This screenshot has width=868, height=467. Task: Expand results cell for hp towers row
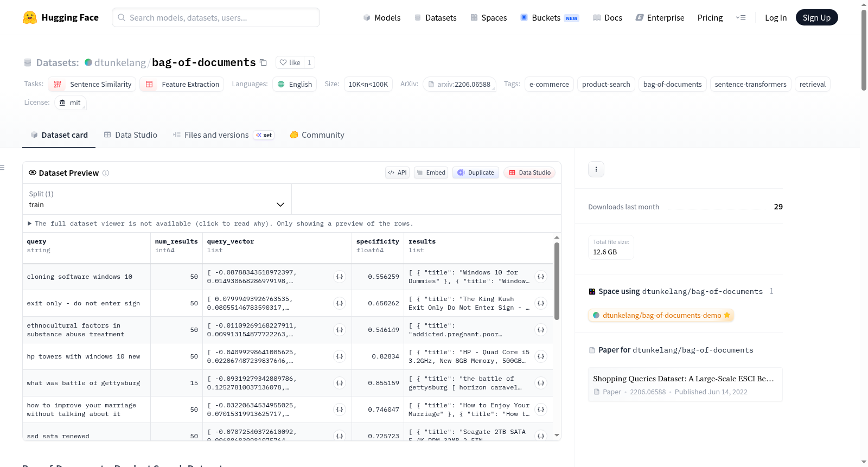[x=541, y=356]
